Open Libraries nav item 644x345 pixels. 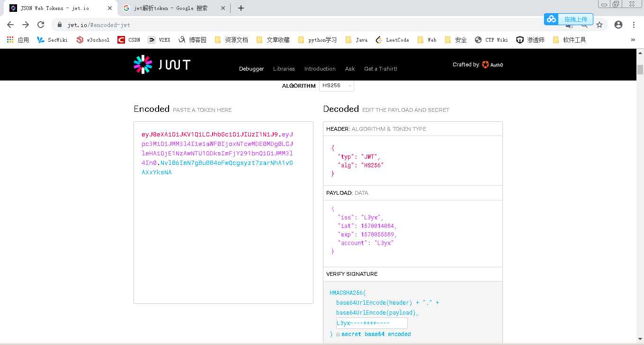[284, 69]
